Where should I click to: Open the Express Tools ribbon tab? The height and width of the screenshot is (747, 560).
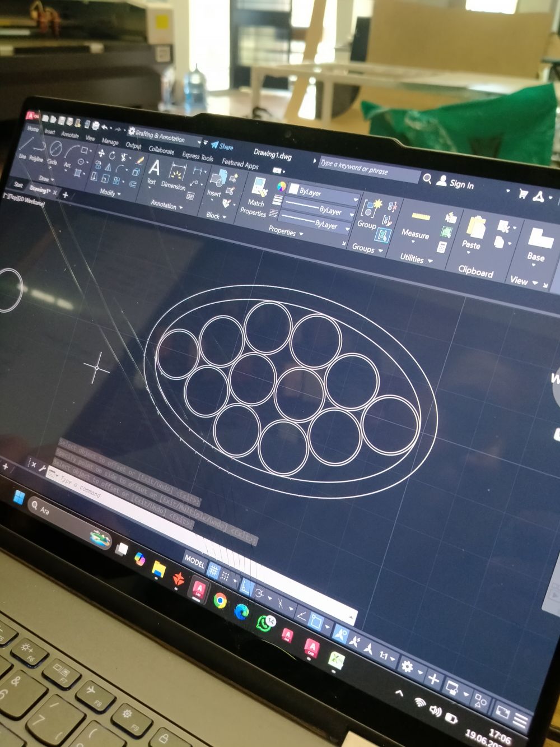coord(198,156)
